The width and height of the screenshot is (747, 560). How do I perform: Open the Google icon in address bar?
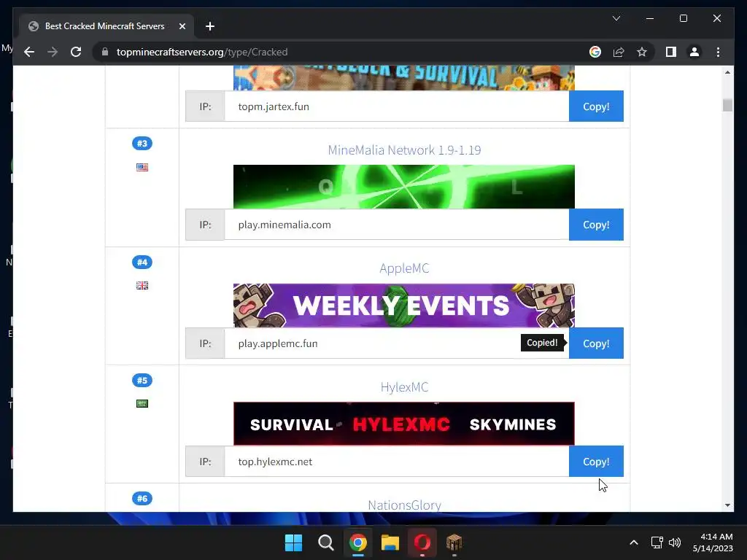coord(595,52)
